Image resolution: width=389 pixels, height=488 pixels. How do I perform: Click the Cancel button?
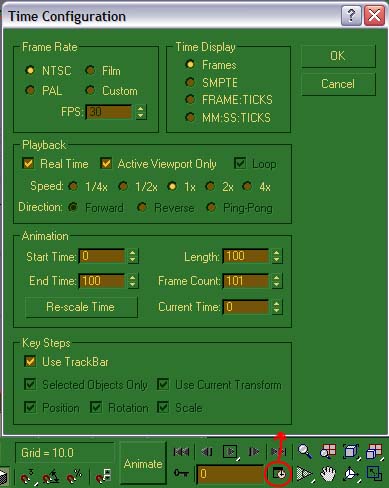(x=338, y=84)
